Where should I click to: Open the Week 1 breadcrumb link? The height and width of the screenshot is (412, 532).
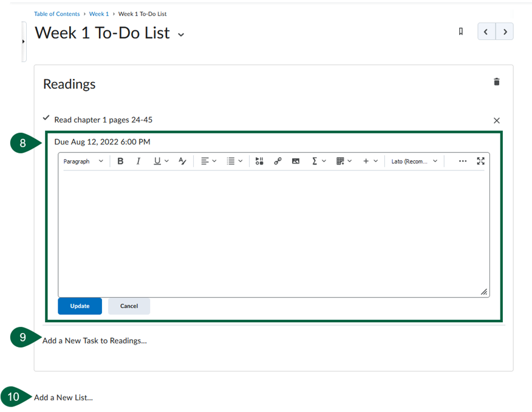(98, 13)
